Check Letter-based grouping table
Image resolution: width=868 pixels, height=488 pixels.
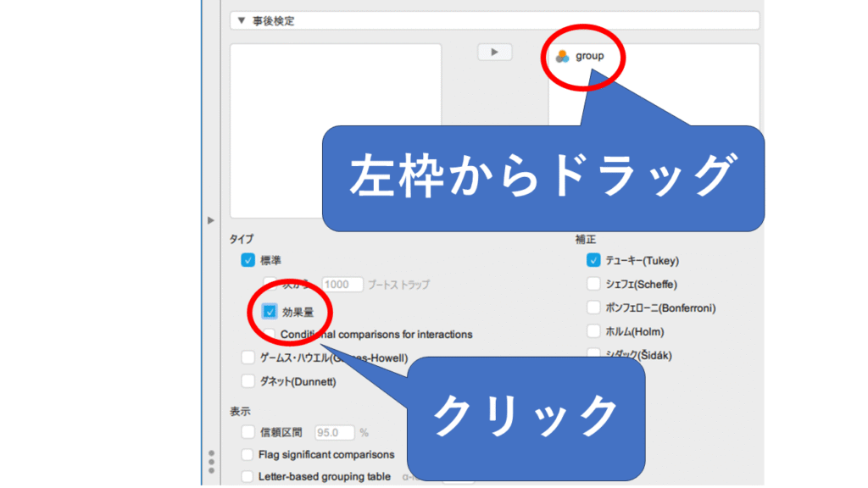coord(248,477)
